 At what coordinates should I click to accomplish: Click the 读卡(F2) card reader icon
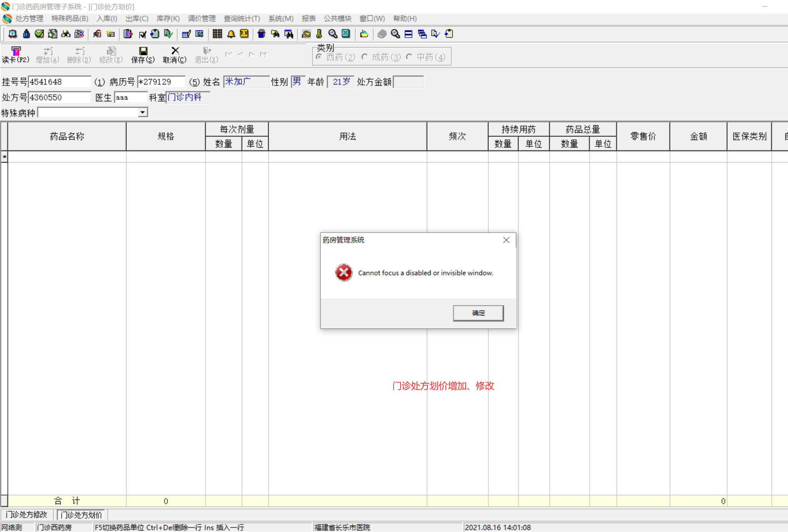(x=15, y=51)
